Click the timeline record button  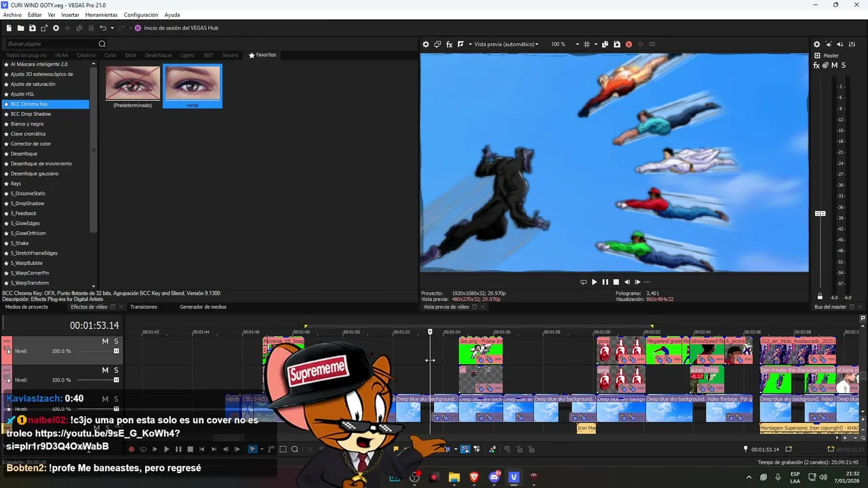(x=132, y=449)
